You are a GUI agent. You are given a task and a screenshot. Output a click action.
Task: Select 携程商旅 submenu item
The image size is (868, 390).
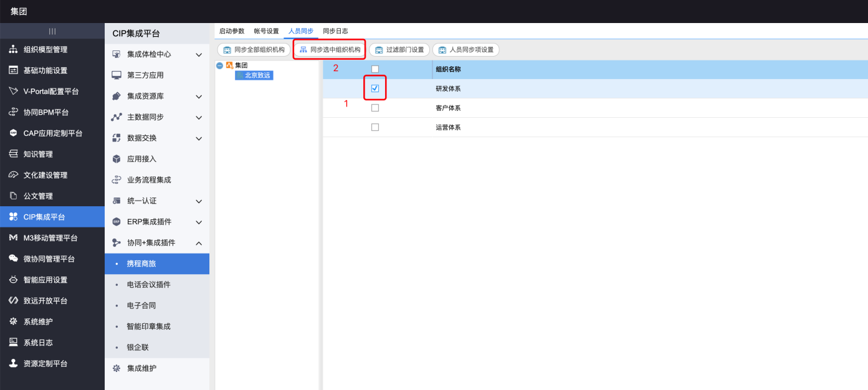pyautogui.click(x=157, y=264)
